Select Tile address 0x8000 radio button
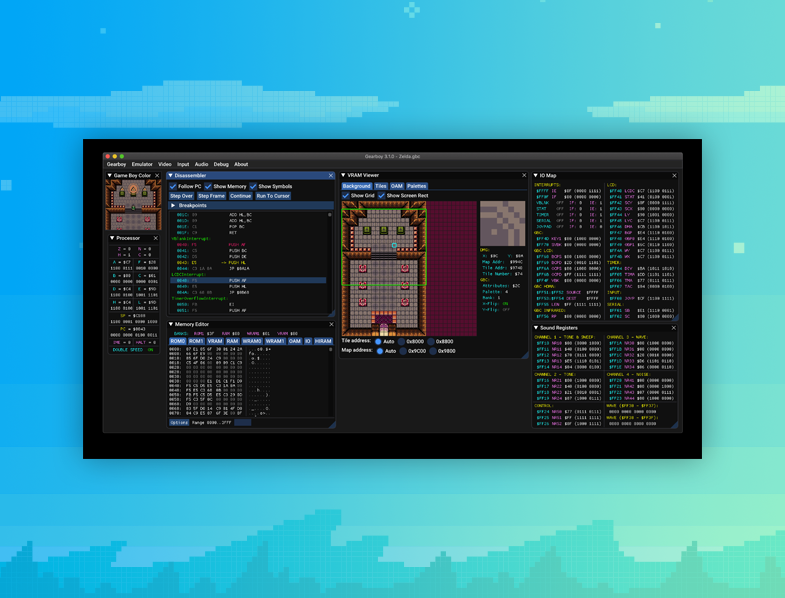The image size is (785, 598). coord(402,342)
